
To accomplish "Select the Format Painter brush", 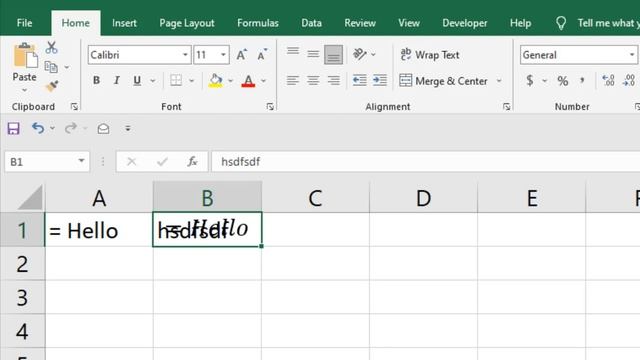I will click(x=51, y=86).
